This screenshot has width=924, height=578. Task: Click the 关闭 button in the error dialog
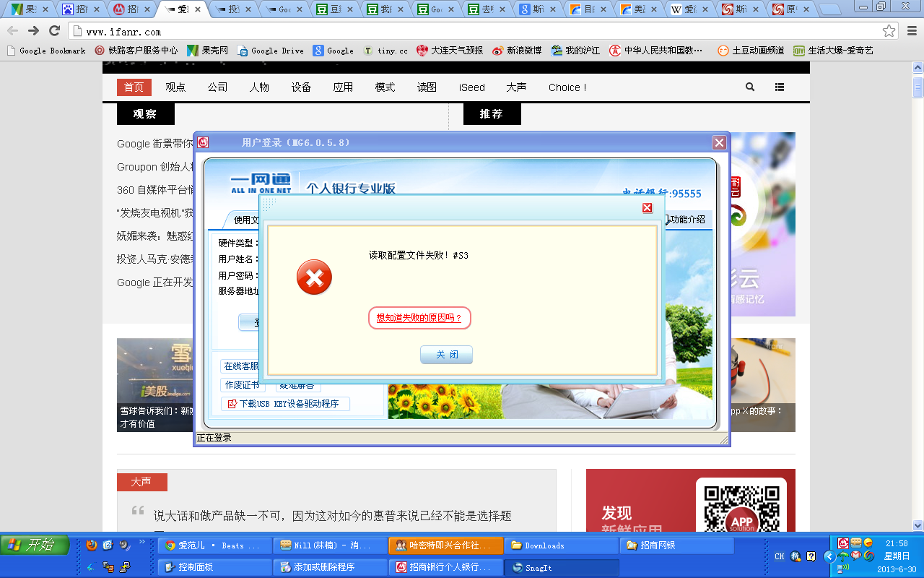tap(446, 355)
